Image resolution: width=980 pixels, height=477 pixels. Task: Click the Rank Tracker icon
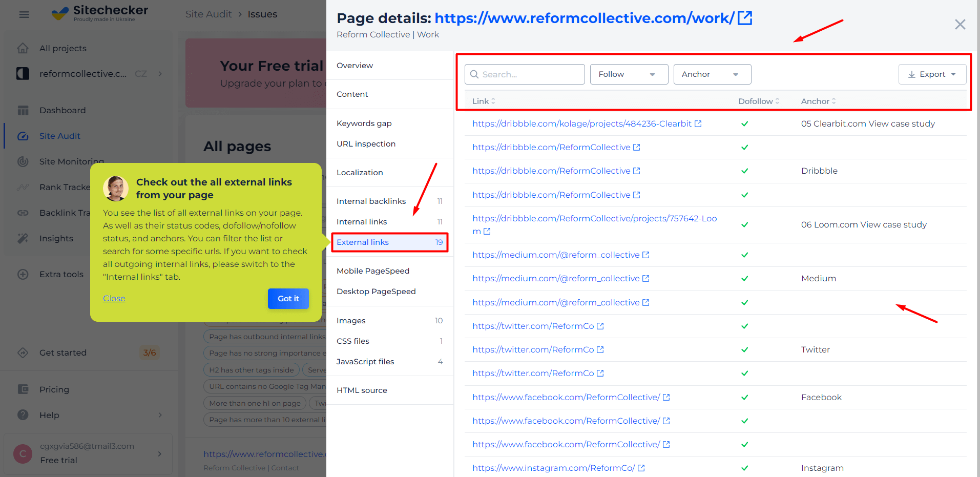pos(23,187)
